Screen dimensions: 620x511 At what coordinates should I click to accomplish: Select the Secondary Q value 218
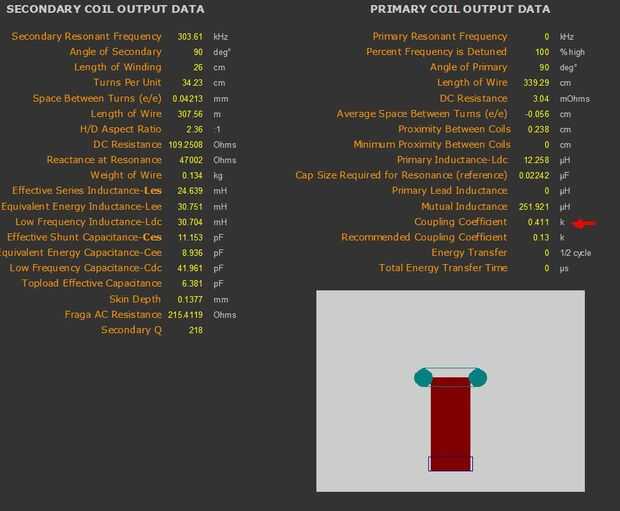pyautogui.click(x=196, y=330)
